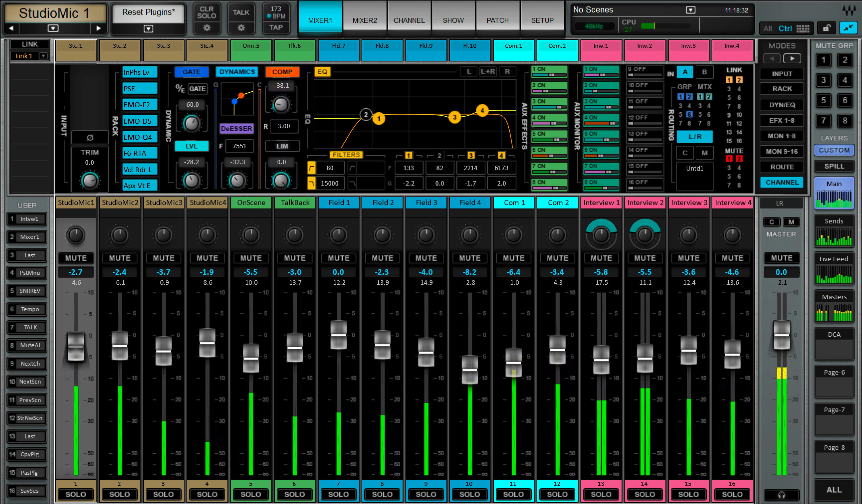Open the on-screen keyboard icon

click(802, 28)
